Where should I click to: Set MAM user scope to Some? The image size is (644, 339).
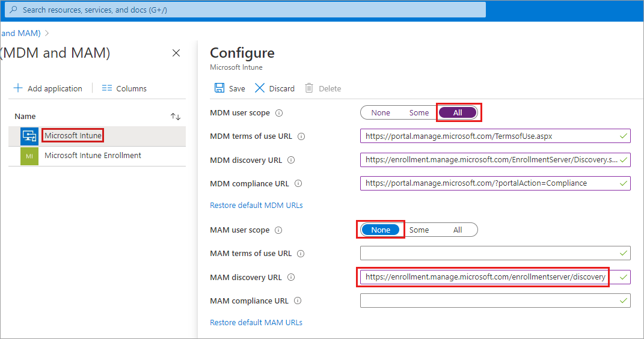pos(419,230)
